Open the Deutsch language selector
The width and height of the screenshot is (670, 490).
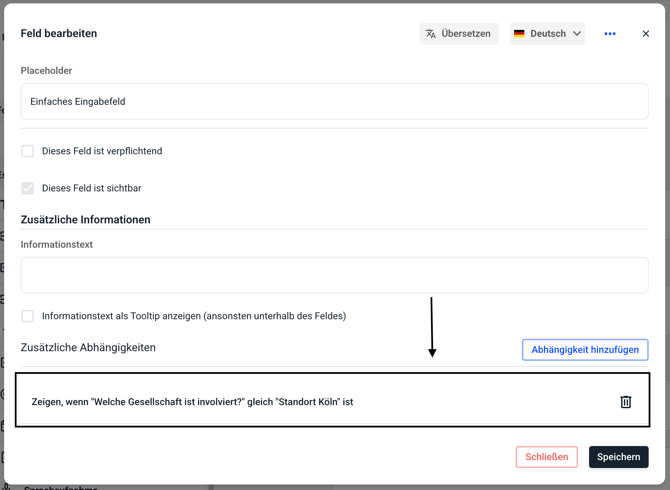click(x=547, y=34)
